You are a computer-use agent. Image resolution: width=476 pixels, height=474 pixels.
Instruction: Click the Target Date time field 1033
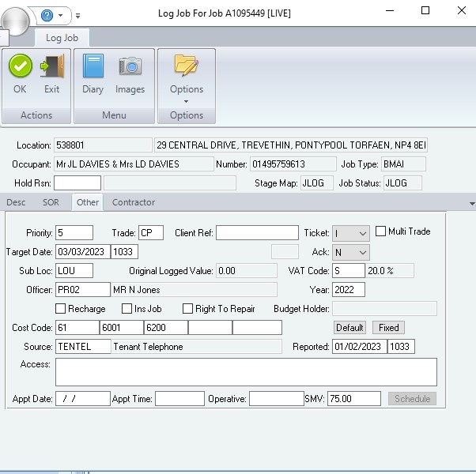pos(124,252)
